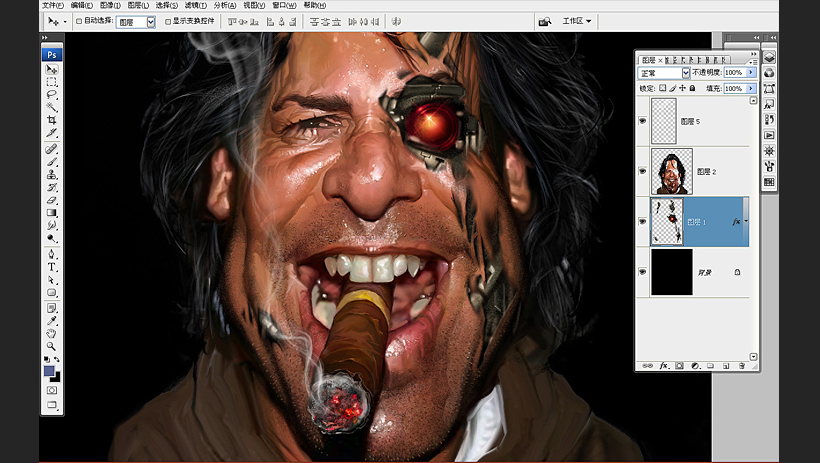Toggle 自动选择 checkbox

coord(79,21)
